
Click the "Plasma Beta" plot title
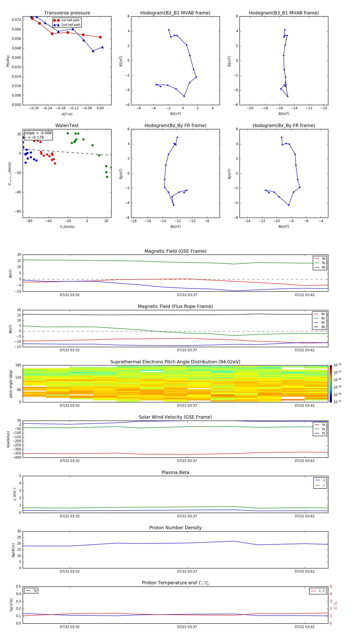click(x=175, y=473)
